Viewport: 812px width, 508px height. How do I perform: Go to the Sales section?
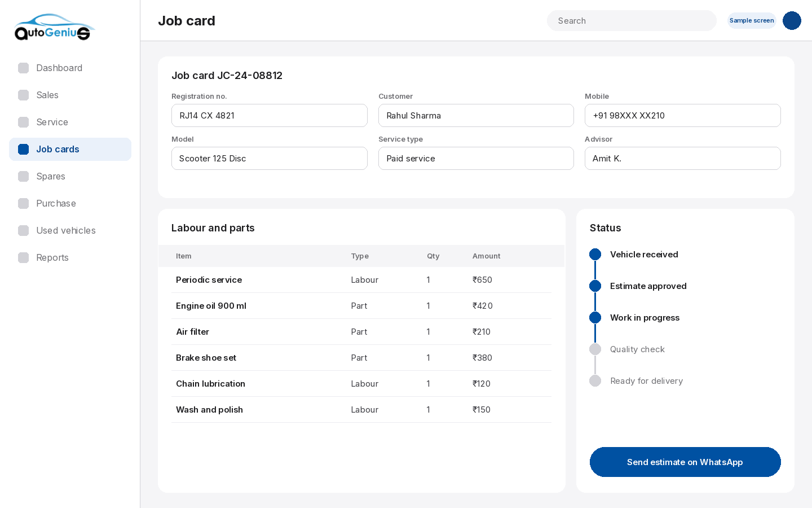[70, 95]
